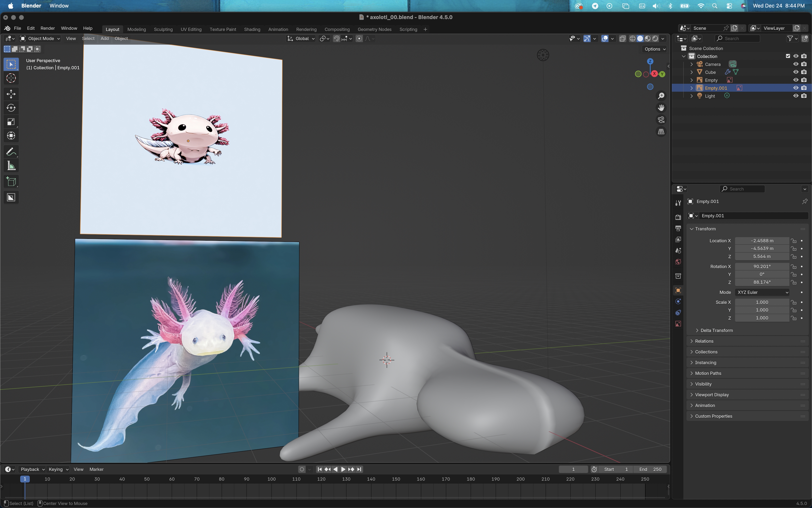This screenshot has height=508, width=812.
Task: Toggle X-Ray in viewport header
Action: click(x=622, y=39)
